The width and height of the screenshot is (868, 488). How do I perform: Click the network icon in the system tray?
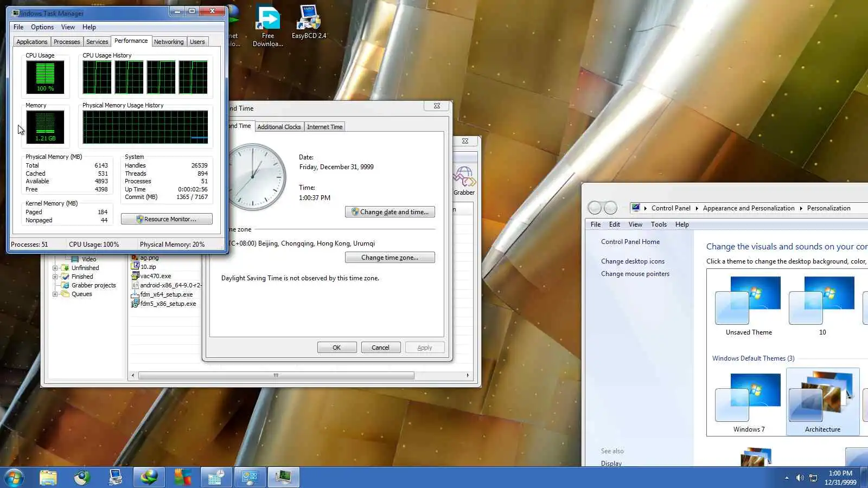813,478
